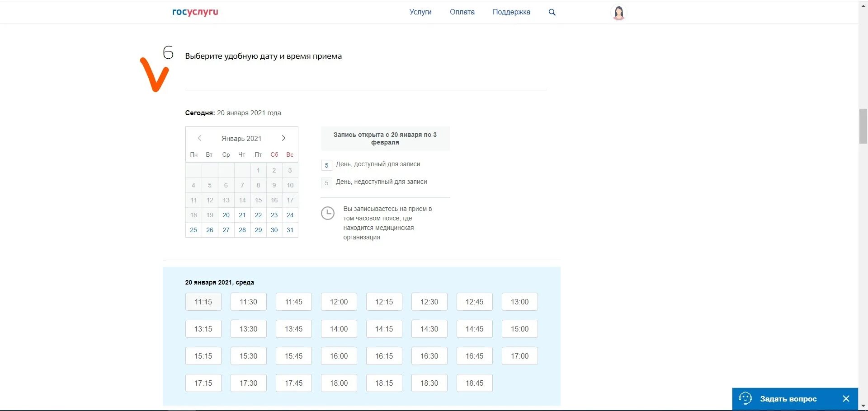Choose the 18:15 time slot
The width and height of the screenshot is (868, 411).
pos(384,383)
